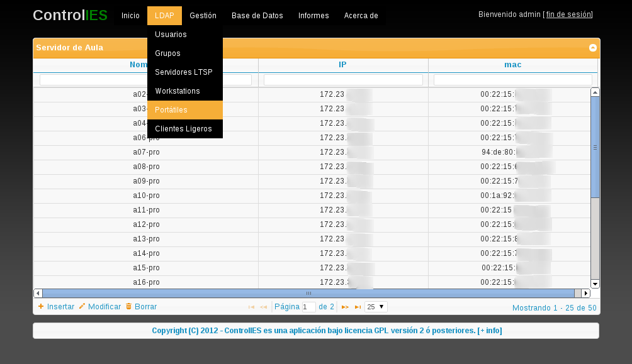Open the + info link in footer
The width and height of the screenshot is (632, 364).
(490, 331)
